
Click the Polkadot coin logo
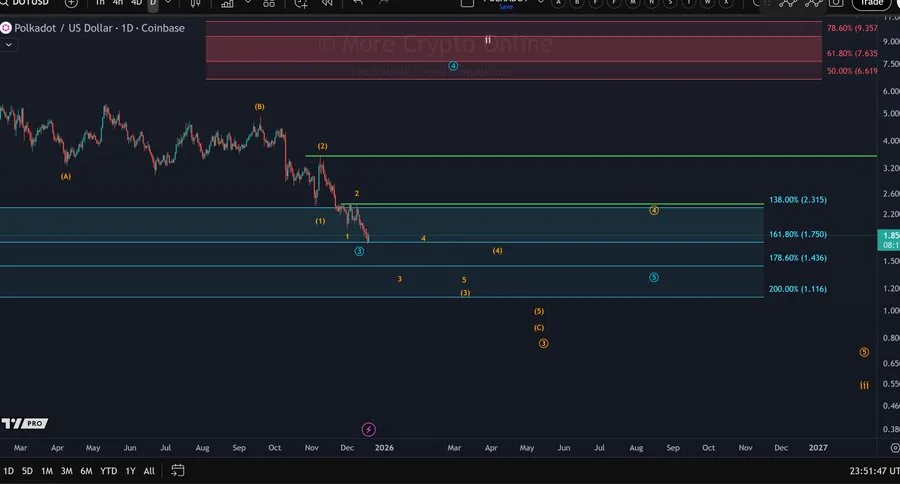point(6,28)
